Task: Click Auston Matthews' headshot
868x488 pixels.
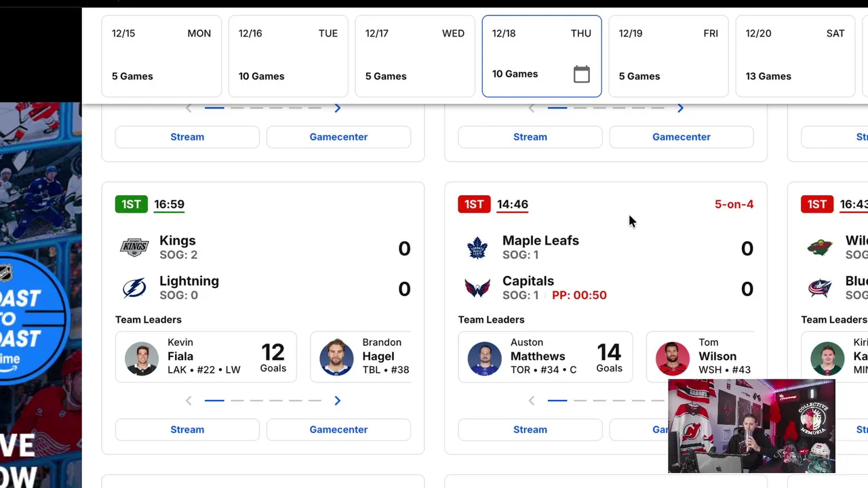Action: tap(484, 357)
